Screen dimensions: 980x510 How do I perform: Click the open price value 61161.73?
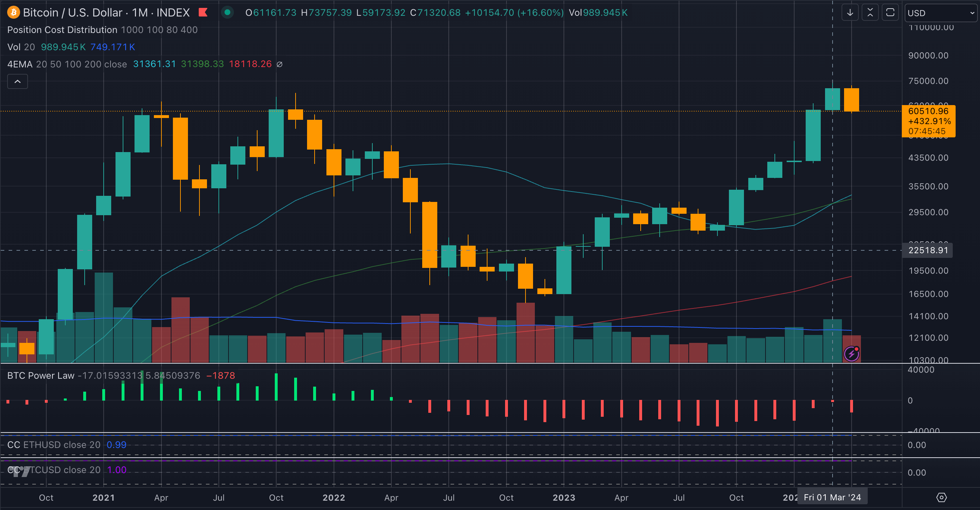275,13
